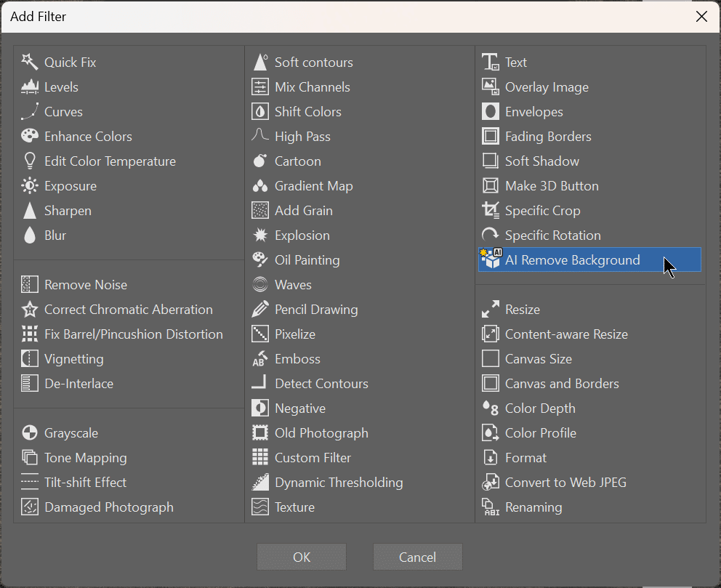Select Gradient Map from the list
This screenshot has height=588, width=721.
[313, 185]
